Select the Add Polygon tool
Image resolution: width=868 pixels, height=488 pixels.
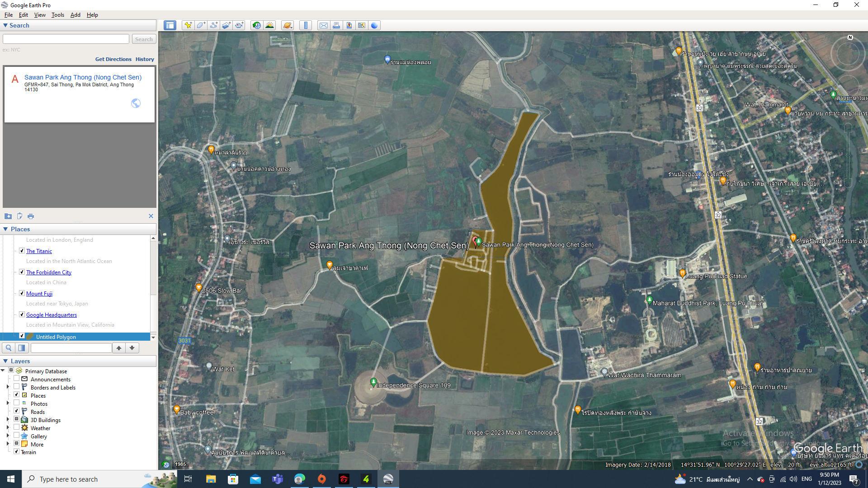(x=201, y=25)
